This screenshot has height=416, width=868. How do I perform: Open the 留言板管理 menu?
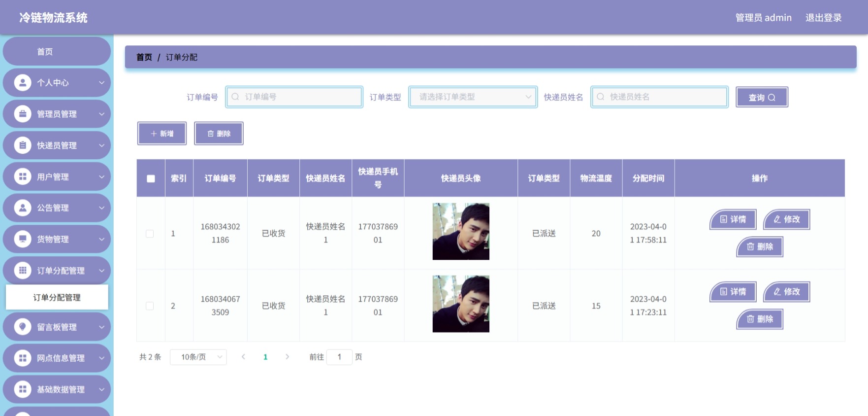pyautogui.click(x=57, y=327)
